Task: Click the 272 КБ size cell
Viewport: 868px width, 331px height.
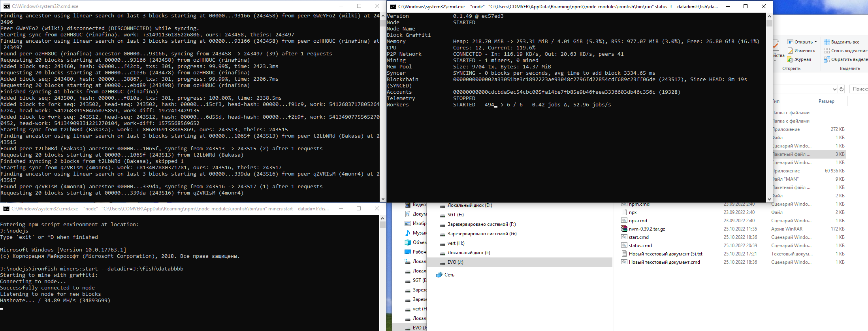Action: [838, 129]
